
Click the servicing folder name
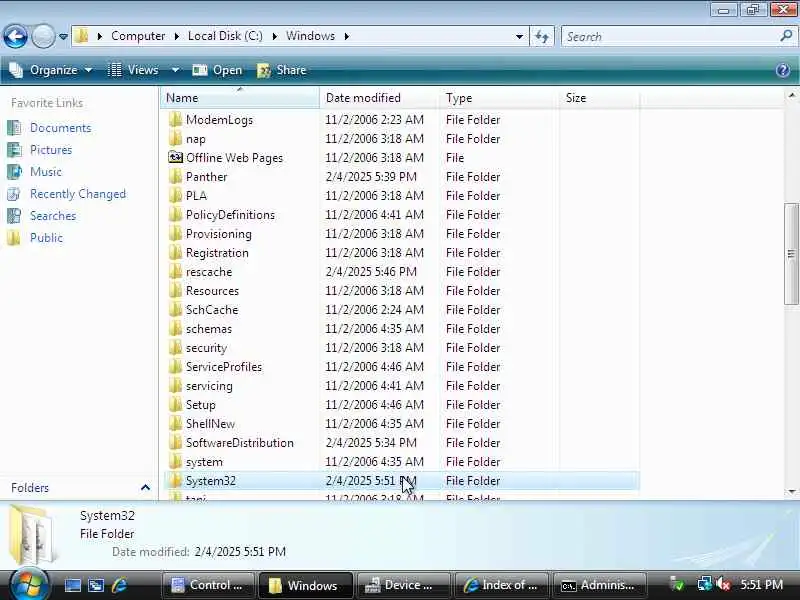coord(209,386)
